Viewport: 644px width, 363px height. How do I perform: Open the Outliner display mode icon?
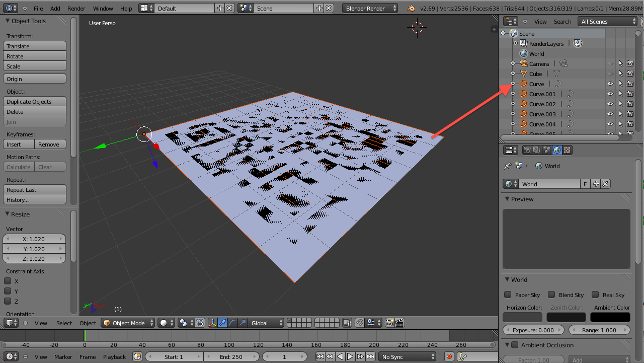pyautogui.click(x=510, y=21)
